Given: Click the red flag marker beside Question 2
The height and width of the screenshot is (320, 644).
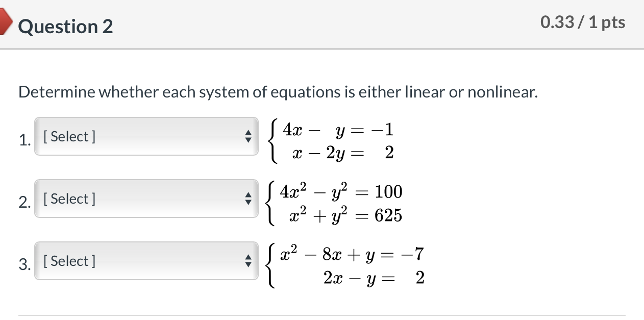Looking at the screenshot, I should point(5,21).
